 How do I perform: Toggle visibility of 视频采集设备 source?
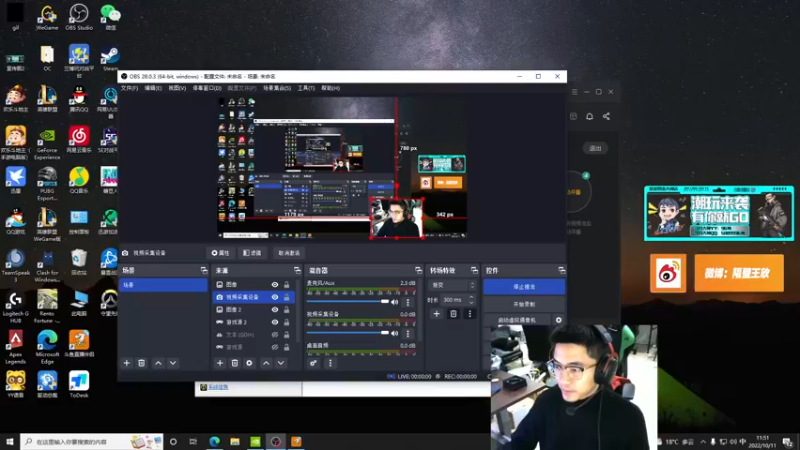[x=274, y=297]
